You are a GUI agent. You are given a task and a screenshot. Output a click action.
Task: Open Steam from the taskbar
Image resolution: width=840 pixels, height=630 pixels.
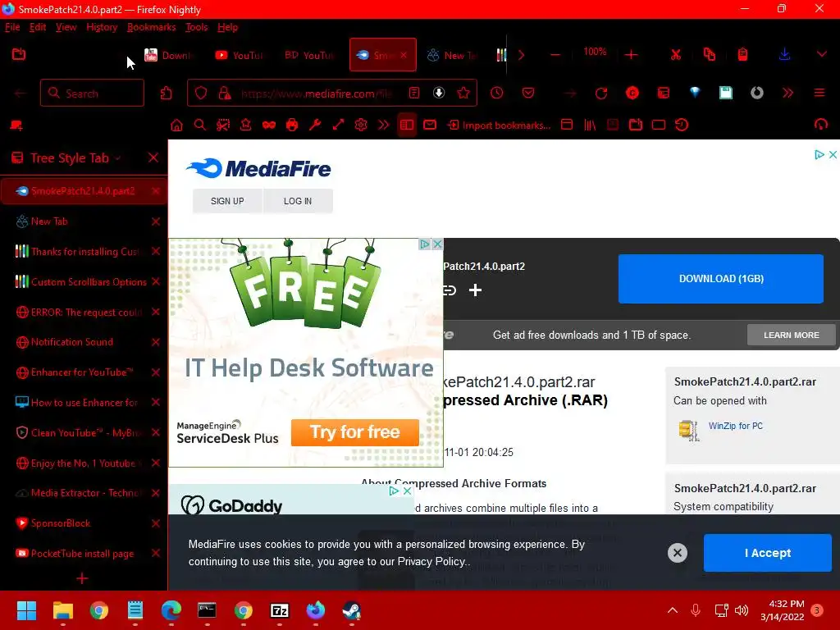351,610
